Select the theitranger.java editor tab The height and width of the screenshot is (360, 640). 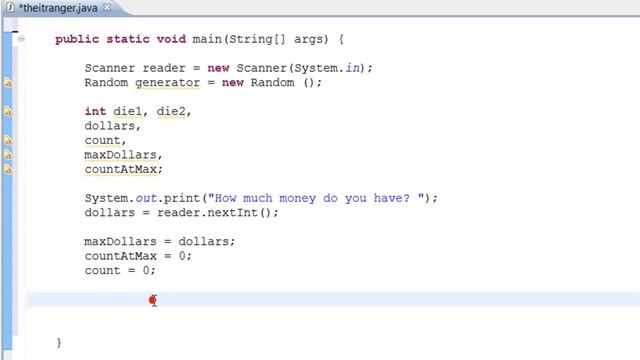point(59,8)
